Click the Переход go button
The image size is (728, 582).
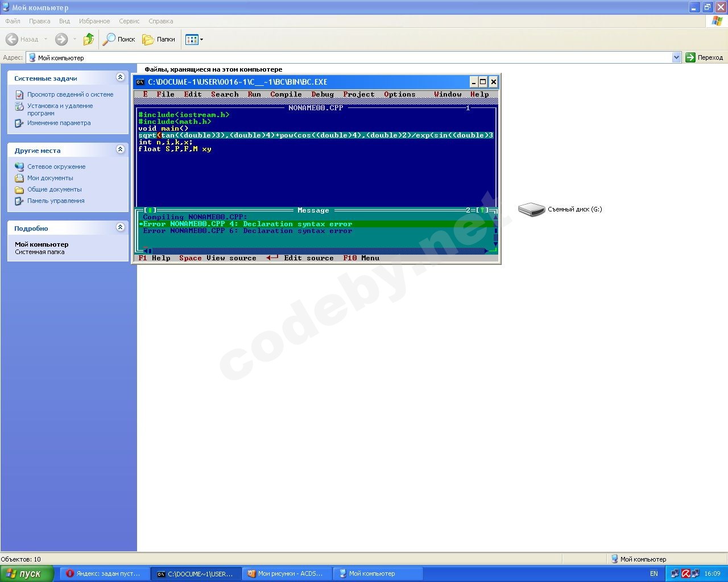(x=704, y=57)
